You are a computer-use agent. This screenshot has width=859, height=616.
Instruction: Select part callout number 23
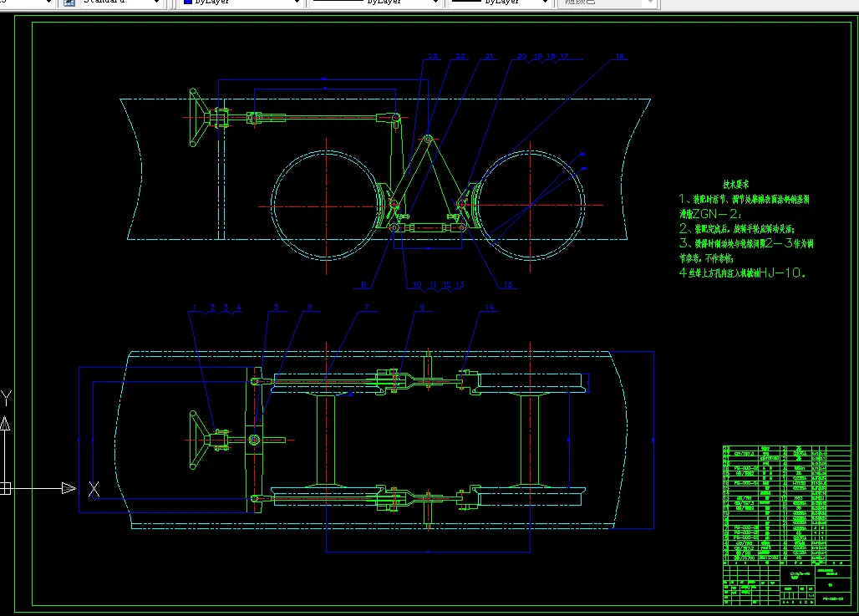(433, 56)
